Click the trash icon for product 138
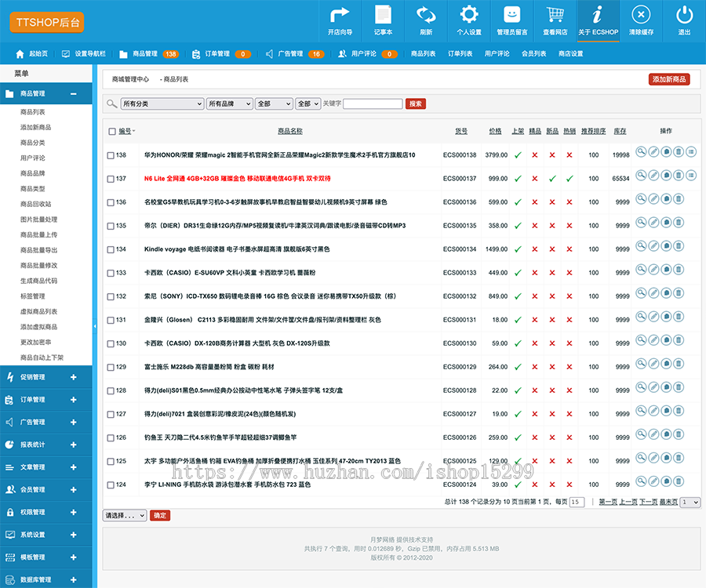 [679, 151]
